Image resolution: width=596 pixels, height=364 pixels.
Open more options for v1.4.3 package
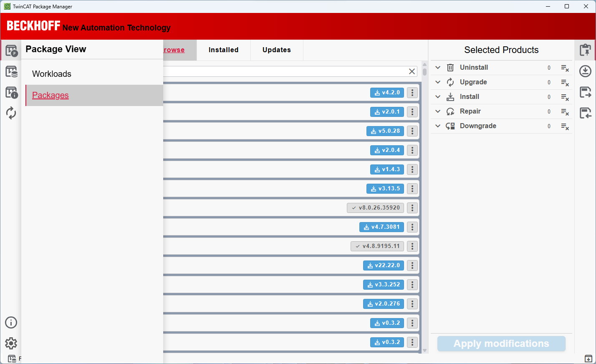412,169
